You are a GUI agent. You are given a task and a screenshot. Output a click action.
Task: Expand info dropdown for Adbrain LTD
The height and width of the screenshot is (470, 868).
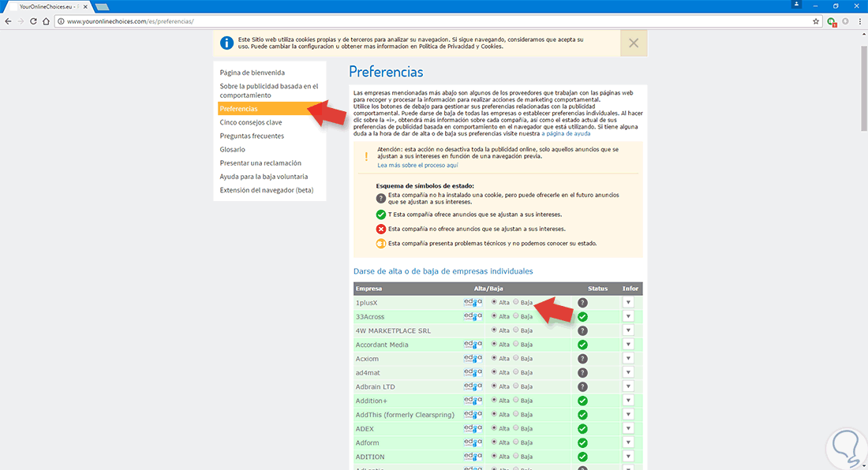[x=628, y=386]
